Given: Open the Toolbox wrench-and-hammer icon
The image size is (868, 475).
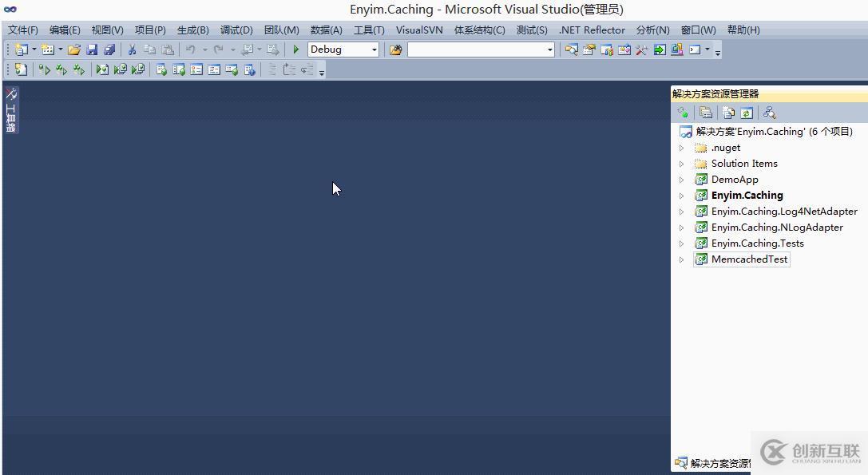Looking at the screenshot, I should (641, 49).
